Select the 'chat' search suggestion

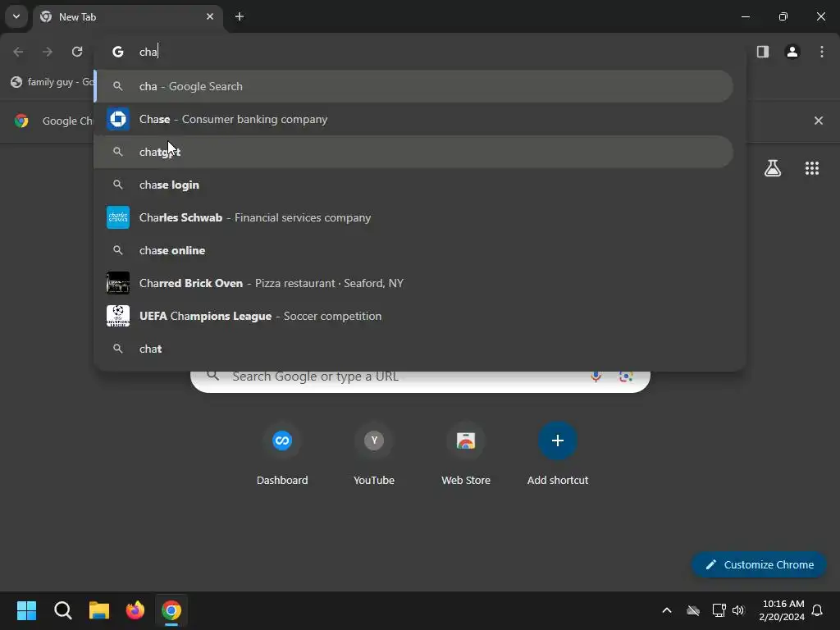tap(413, 349)
